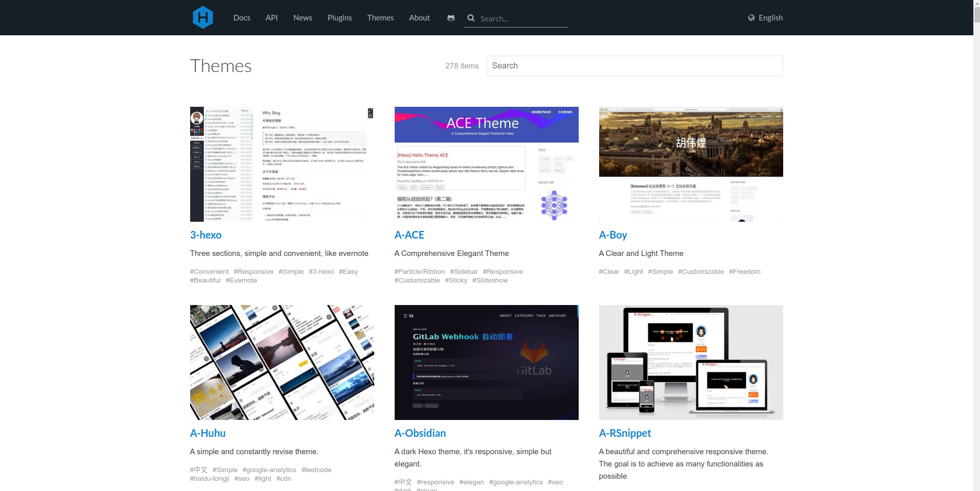Click the globe language icon
Screen dimensions: 980x491
(x=751, y=18)
